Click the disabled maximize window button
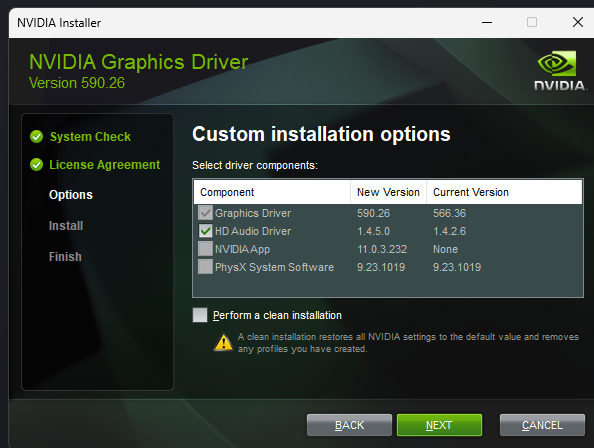 coord(532,22)
